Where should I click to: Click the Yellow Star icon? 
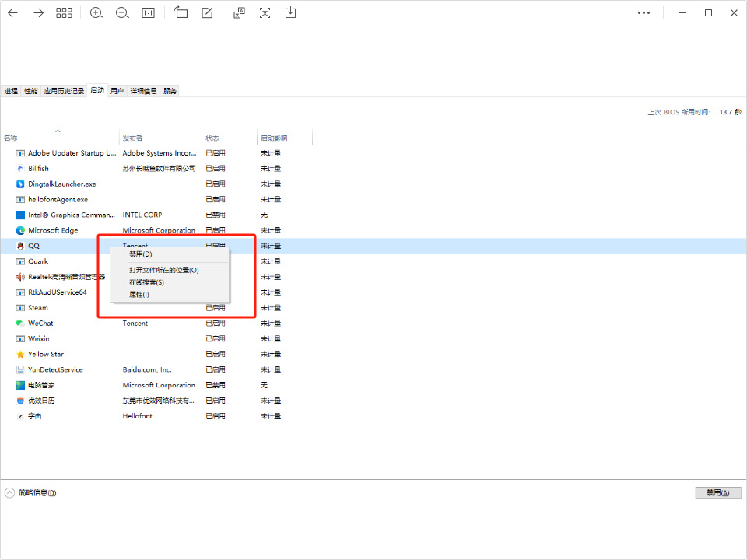(x=20, y=355)
